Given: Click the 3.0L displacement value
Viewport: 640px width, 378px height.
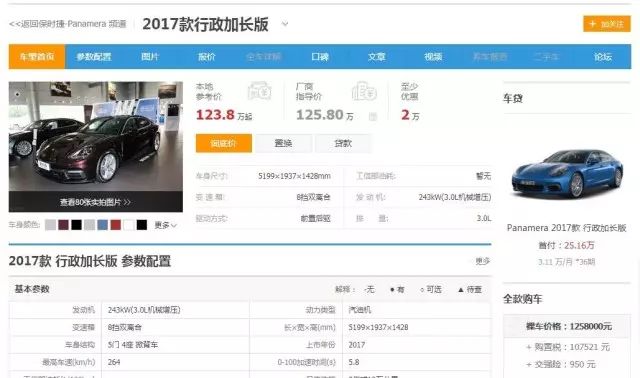Looking at the screenshot, I should (x=484, y=218).
